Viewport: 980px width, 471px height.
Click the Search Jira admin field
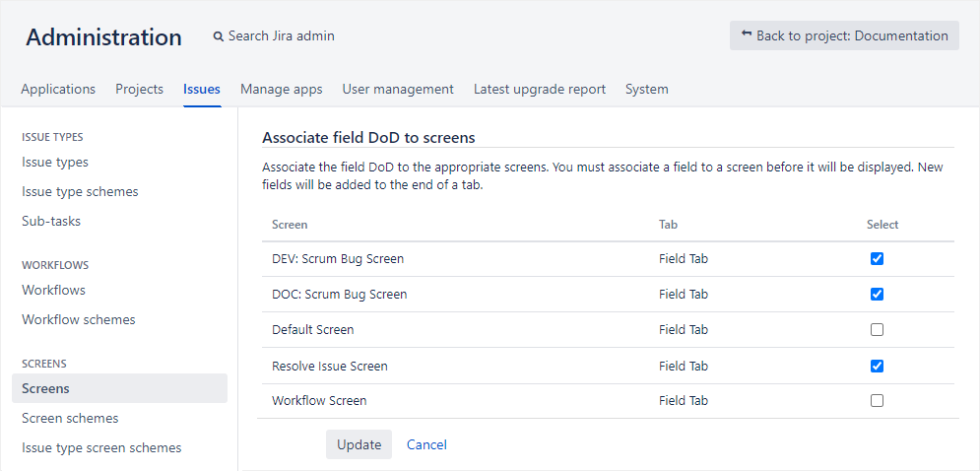click(281, 36)
